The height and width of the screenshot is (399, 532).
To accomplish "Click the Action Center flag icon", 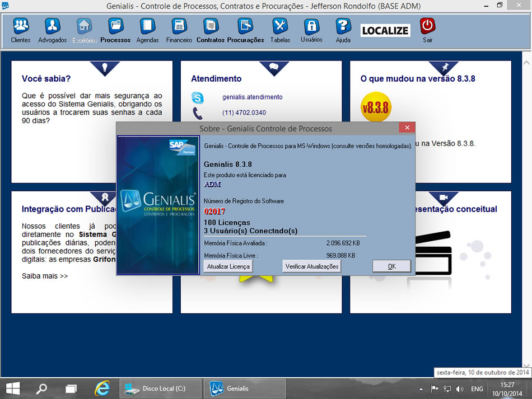I will tap(435, 389).
